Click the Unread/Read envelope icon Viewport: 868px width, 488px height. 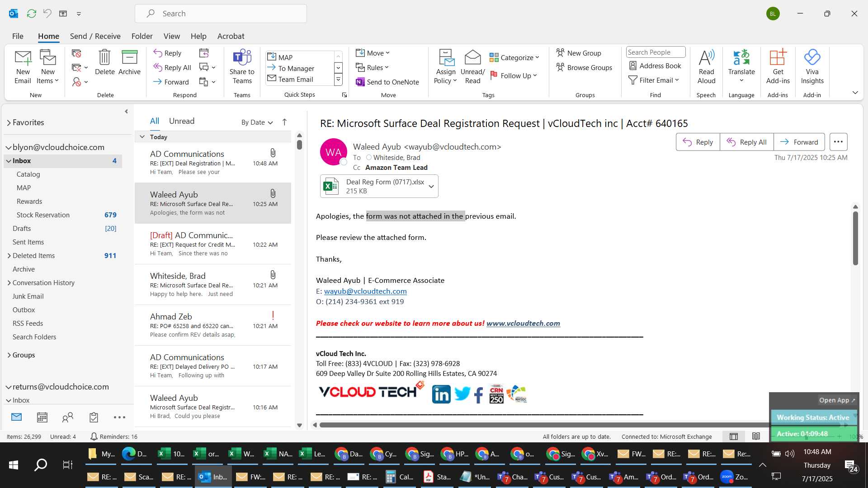472,67
